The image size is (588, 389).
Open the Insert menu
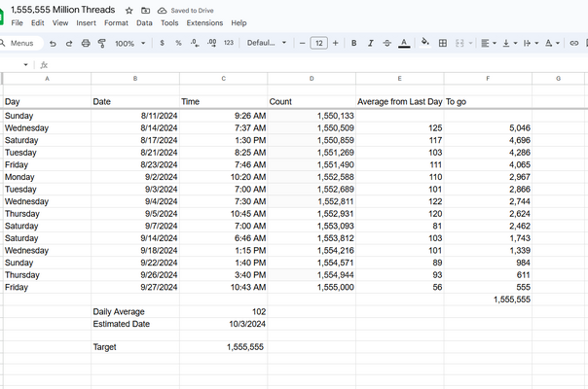point(87,23)
